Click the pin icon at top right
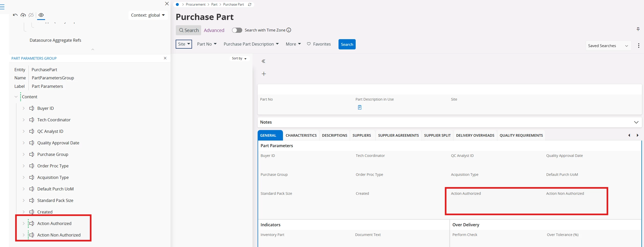This screenshot has width=644, height=247. tap(638, 29)
